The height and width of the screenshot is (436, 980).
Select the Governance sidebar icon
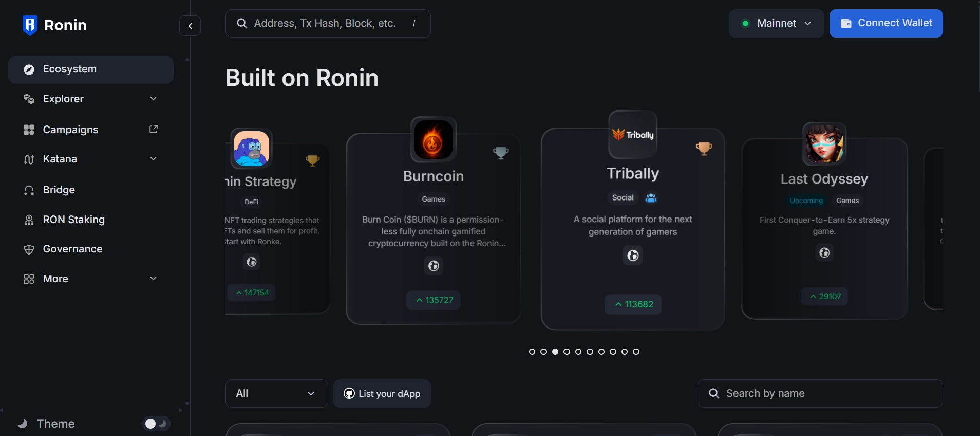point(29,249)
